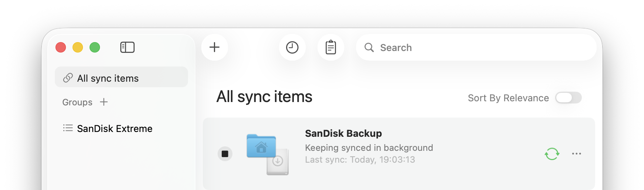Click the green maximize window button
644x190 pixels.
point(95,47)
